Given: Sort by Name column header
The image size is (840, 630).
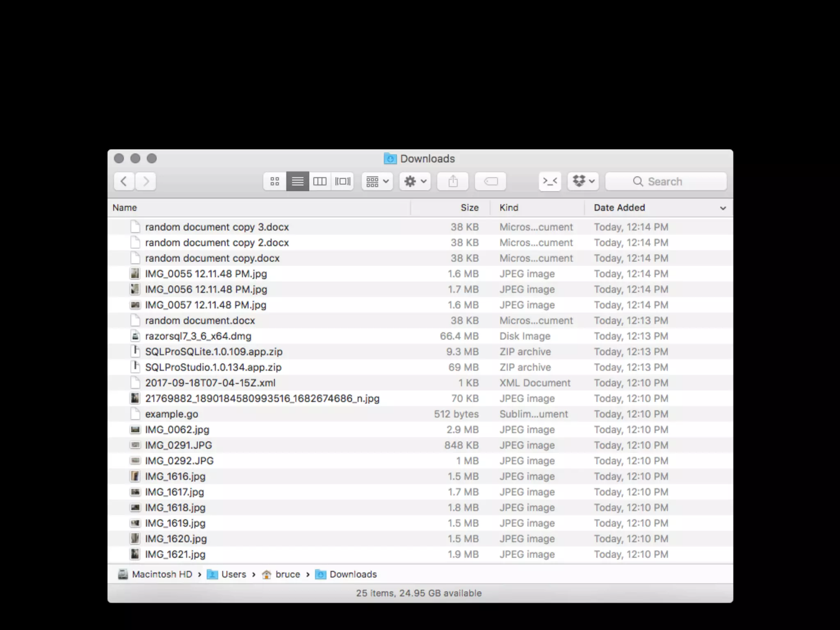Looking at the screenshot, I should (125, 208).
